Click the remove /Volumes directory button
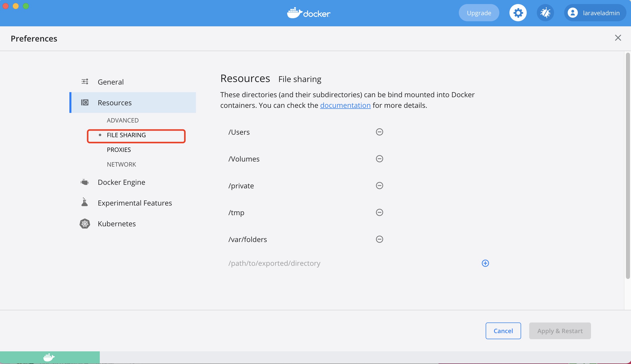631x364 pixels. 379,159
